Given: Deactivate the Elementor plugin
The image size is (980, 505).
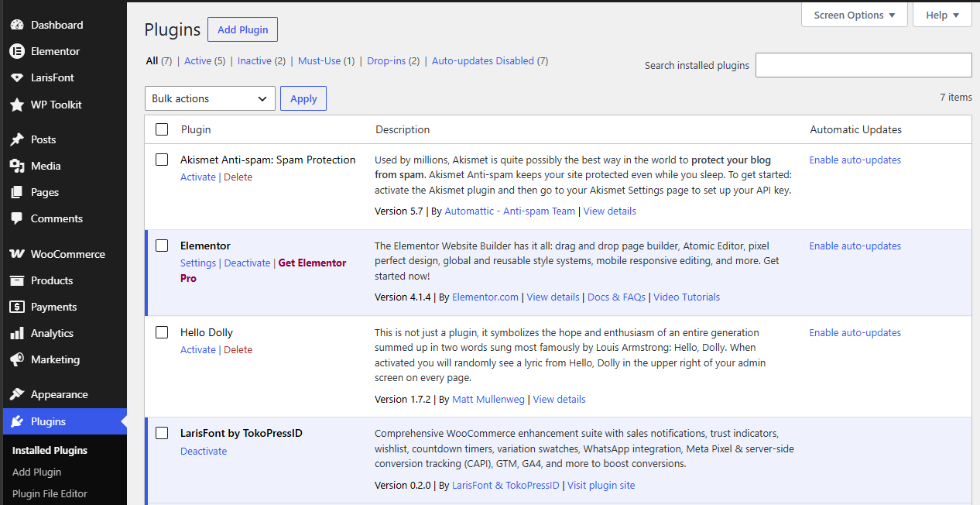Looking at the screenshot, I should (x=247, y=263).
